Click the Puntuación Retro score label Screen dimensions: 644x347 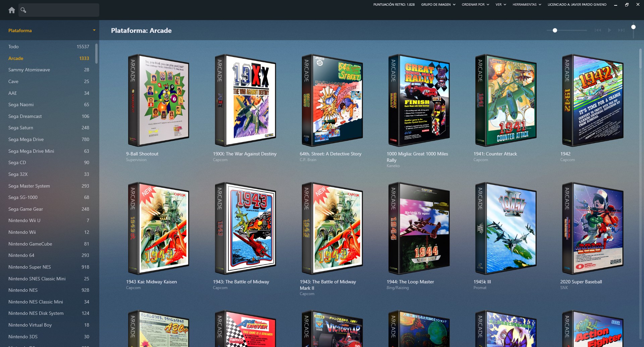coord(394,5)
